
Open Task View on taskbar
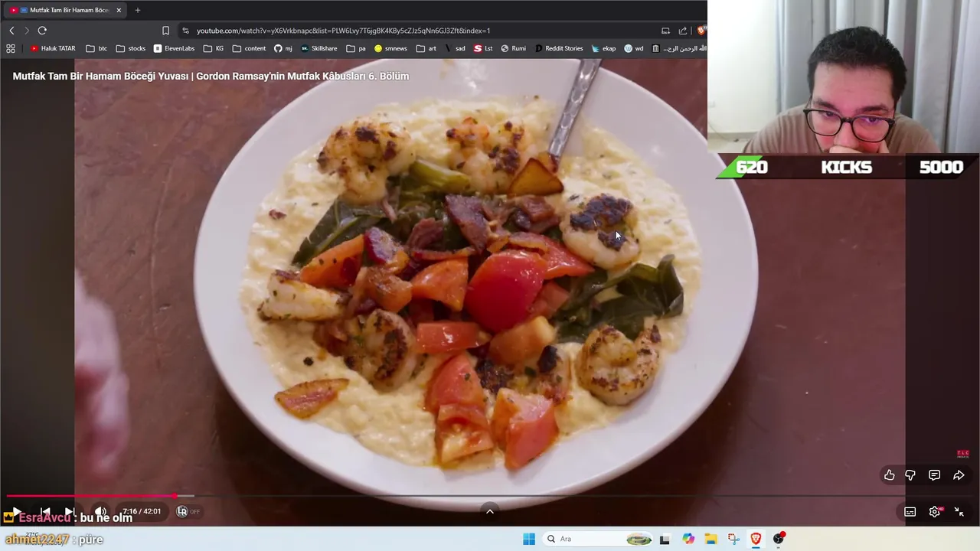point(665,539)
